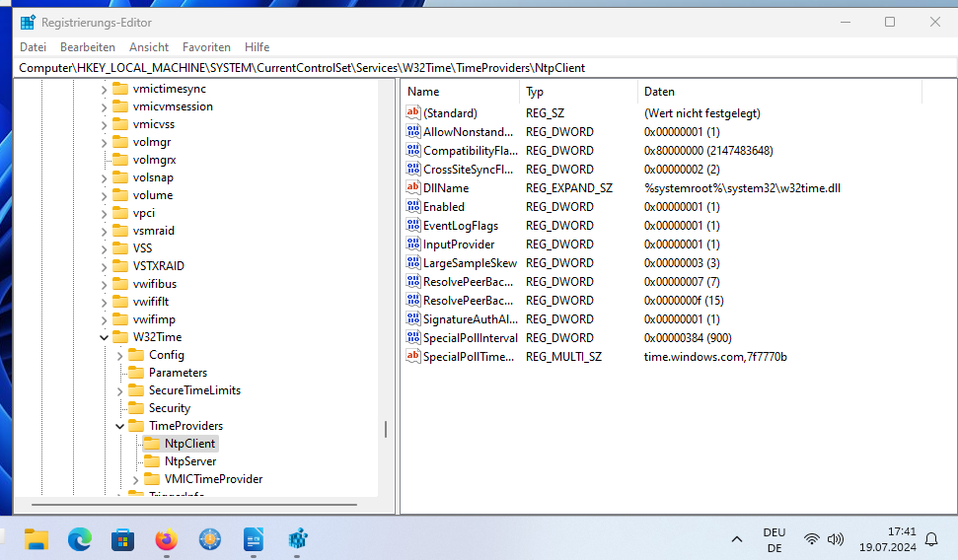
Task: Open Microsoft Edge from the taskbar
Action: point(80,539)
